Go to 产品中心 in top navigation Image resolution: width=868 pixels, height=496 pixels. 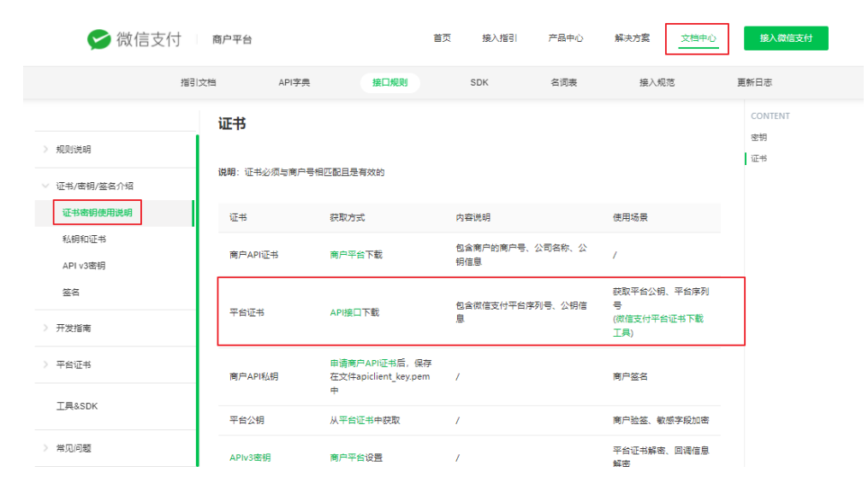point(566,38)
